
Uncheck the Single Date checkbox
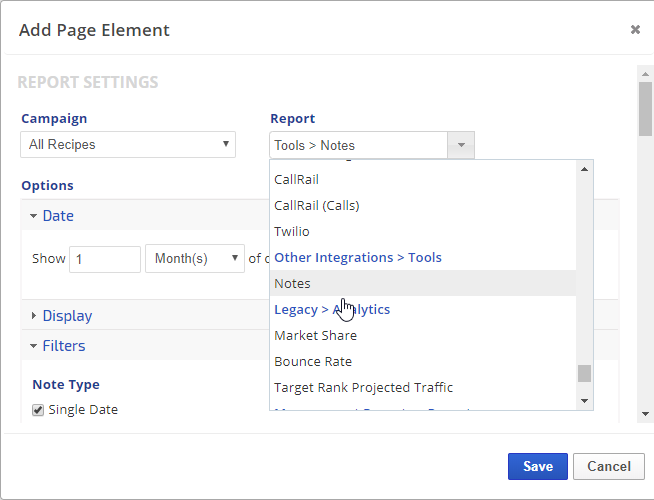coord(38,410)
